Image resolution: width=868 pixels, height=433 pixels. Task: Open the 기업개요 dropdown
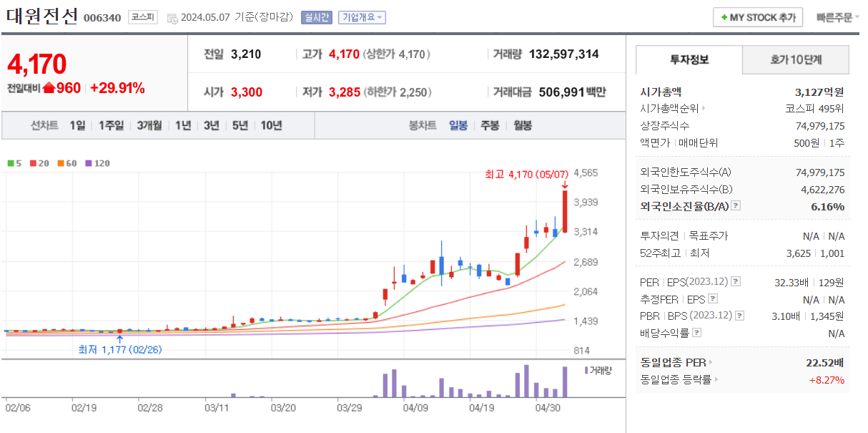[x=362, y=17]
